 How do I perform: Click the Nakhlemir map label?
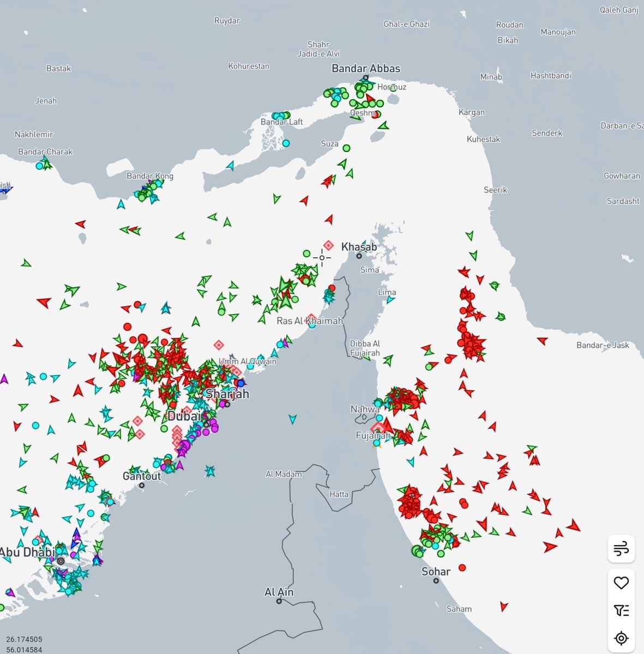point(34,134)
